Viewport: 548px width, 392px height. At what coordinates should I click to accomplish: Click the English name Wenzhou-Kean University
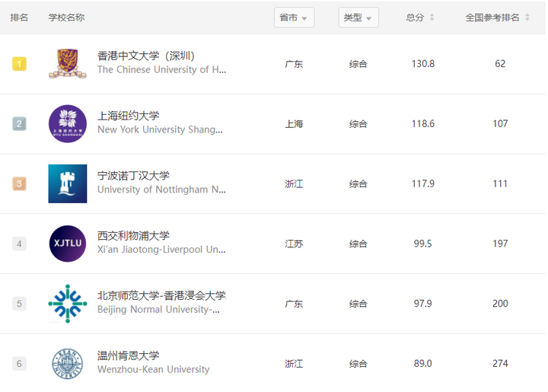click(154, 369)
